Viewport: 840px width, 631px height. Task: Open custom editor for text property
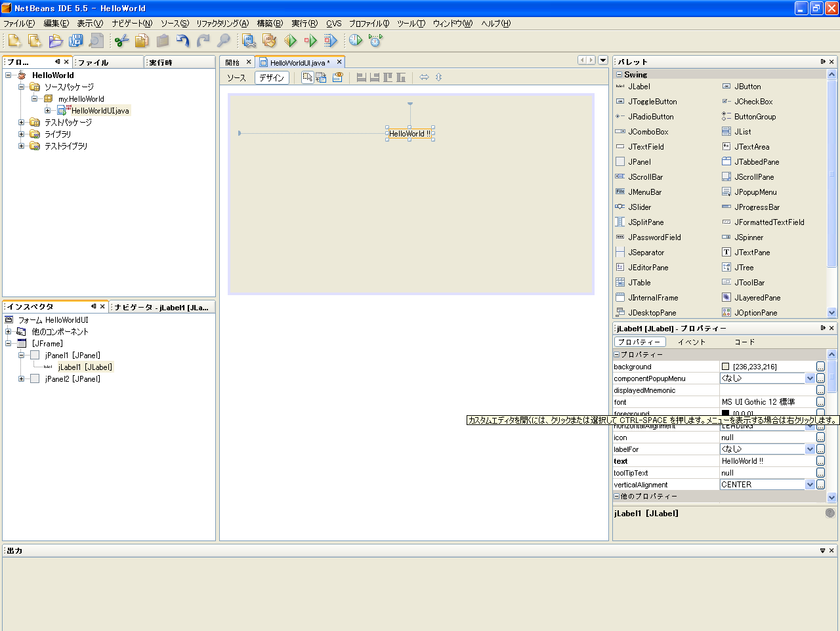point(820,461)
